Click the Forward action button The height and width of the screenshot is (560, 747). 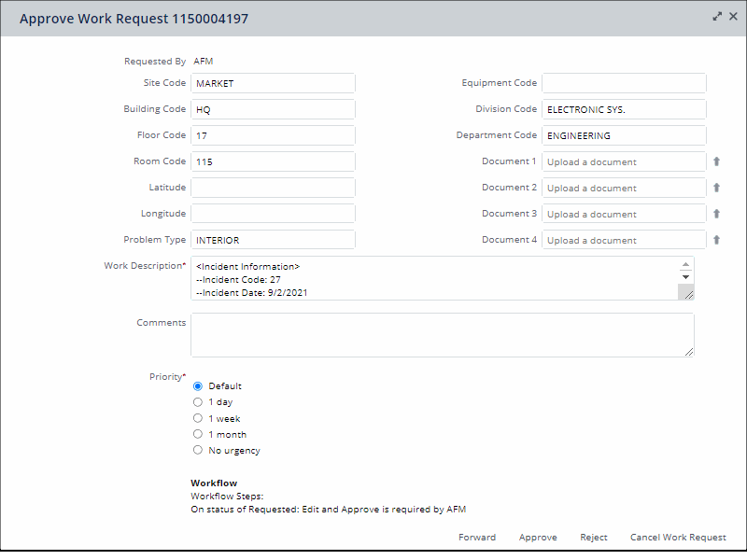(477, 538)
